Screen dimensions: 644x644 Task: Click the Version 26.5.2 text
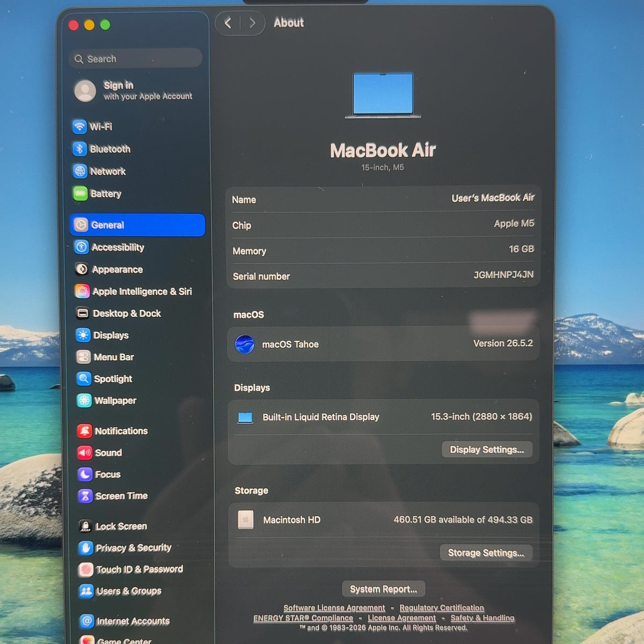(x=503, y=343)
